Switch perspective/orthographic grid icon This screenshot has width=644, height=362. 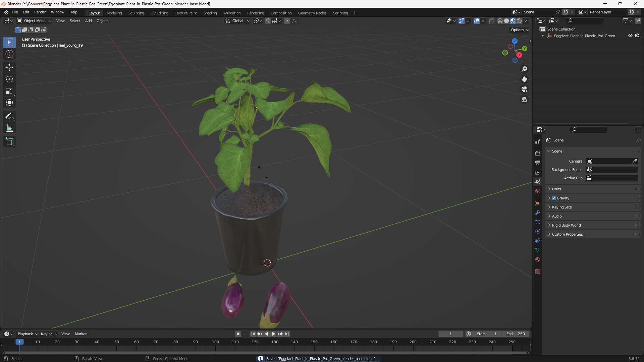click(x=524, y=100)
